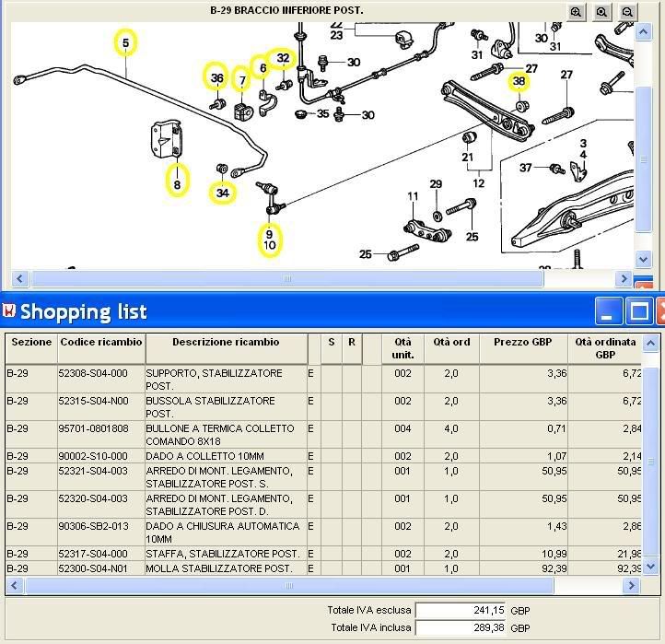Click the Qtà ordinata GBP column header
Image resolution: width=665 pixels, height=644 pixels.
point(605,348)
